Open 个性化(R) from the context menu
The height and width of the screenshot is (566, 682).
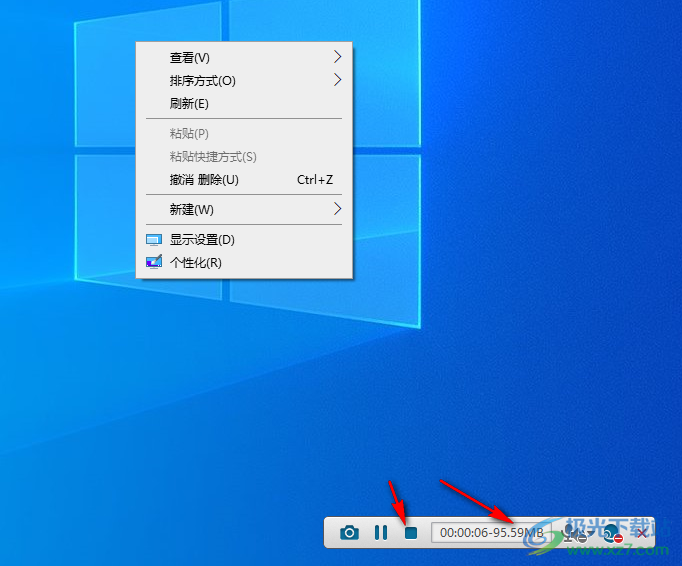[244, 263]
